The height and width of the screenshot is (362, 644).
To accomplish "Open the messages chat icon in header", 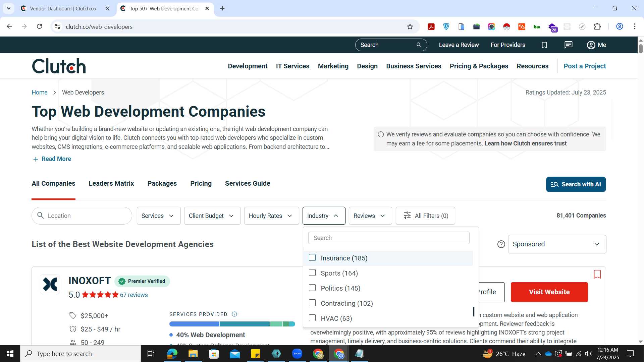I will pos(568,45).
